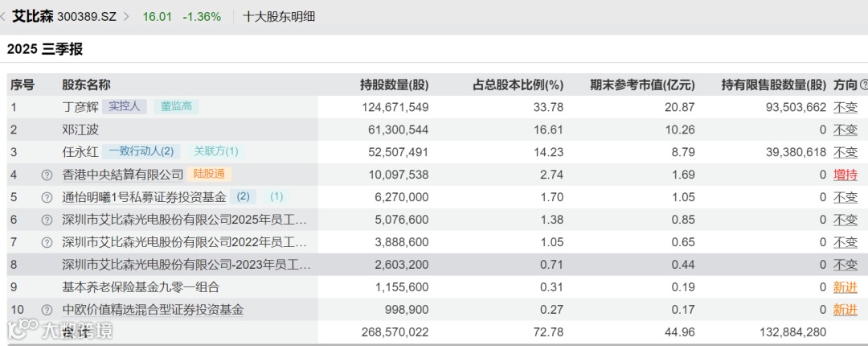Select shareholder name 丁彦辉
This screenshot has width=868, height=346.
(x=80, y=108)
